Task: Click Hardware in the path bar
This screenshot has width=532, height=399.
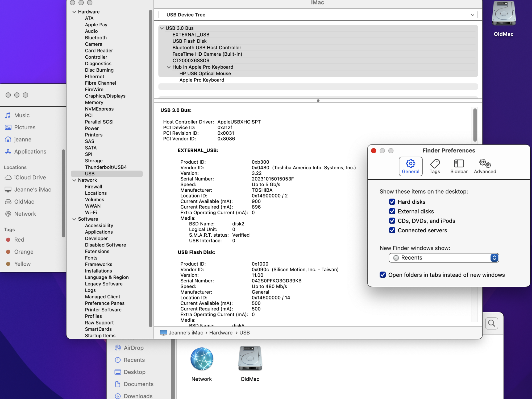Action: click(221, 333)
